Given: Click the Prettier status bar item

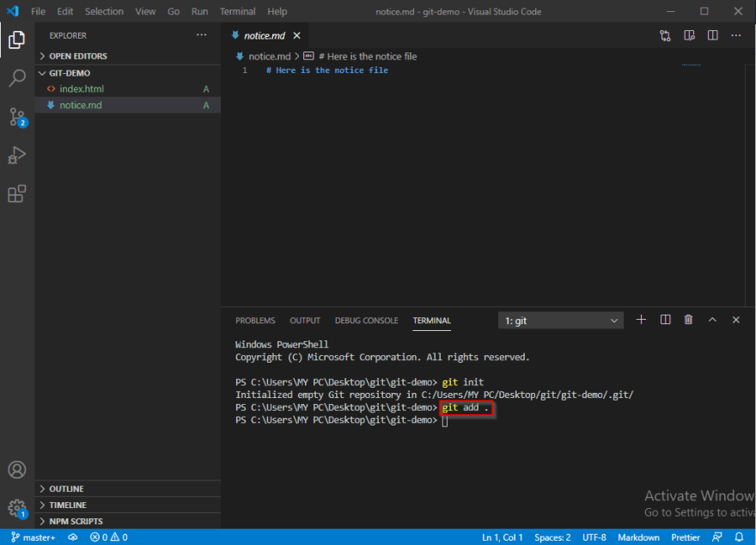Looking at the screenshot, I should [686, 537].
